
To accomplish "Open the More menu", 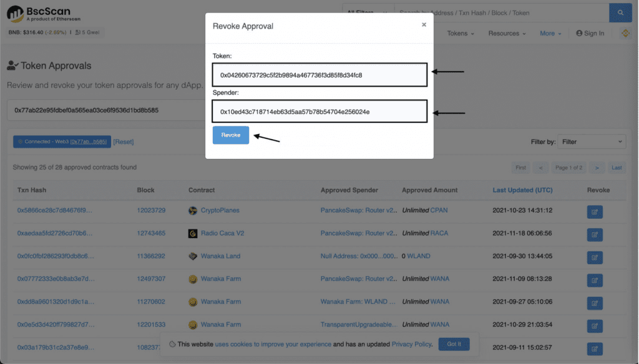I will pyautogui.click(x=550, y=34).
